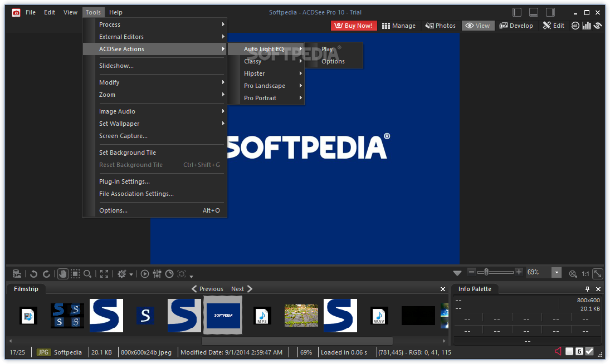Pin the Info Palette panel

(587, 289)
